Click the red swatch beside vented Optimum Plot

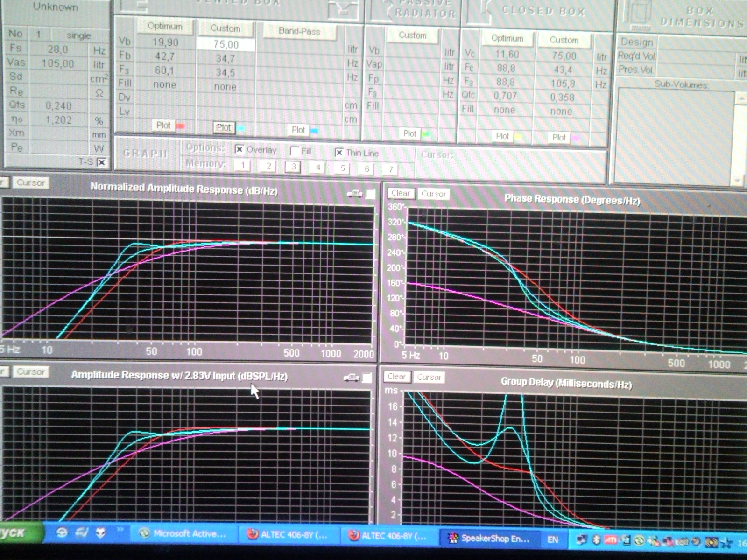[x=181, y=126]
